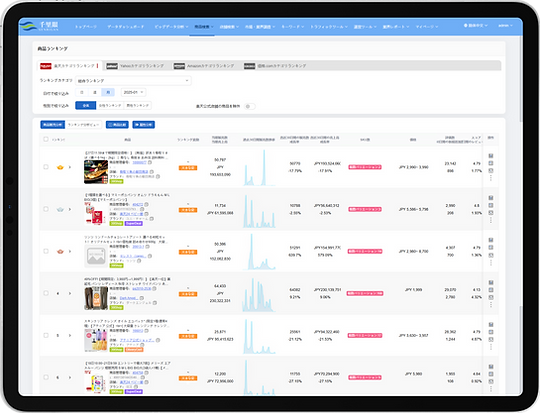Copy the brand name in rank 1 row
Image resolution: width=540 pixels, height=413 pixels.
click(x=158, y=176)
